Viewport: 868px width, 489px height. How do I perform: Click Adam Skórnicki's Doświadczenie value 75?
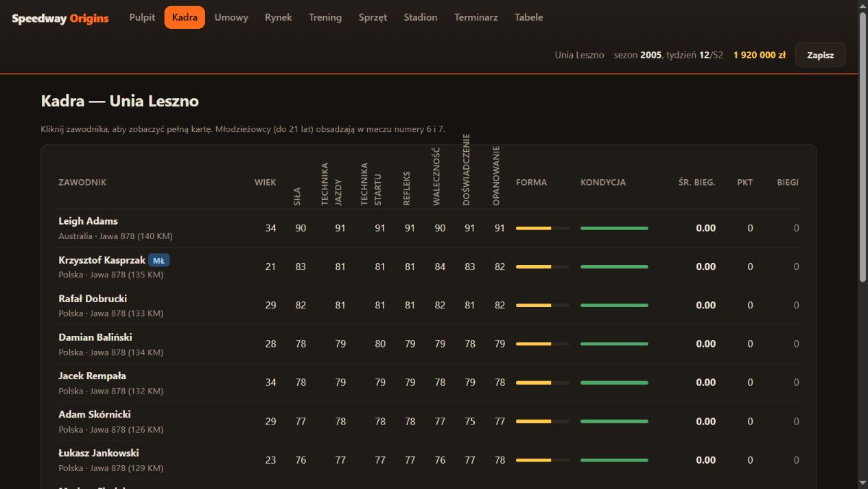coord(469,421)
